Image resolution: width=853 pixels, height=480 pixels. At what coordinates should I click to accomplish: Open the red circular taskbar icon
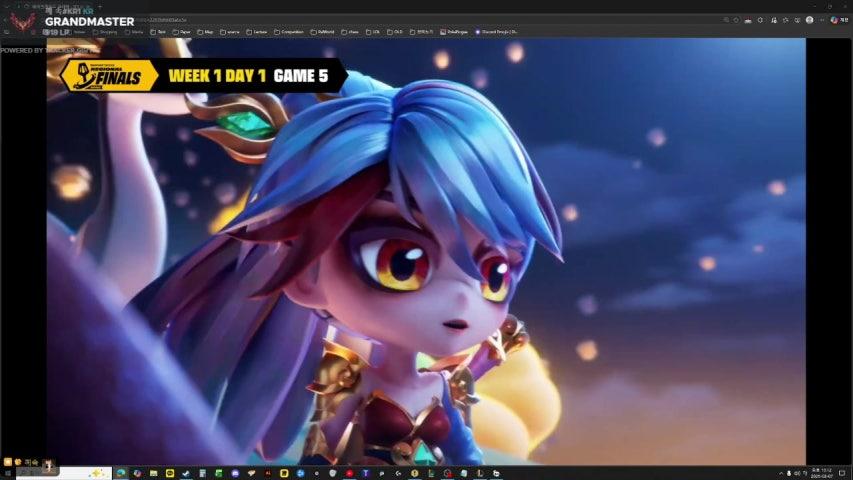point(349,473)
